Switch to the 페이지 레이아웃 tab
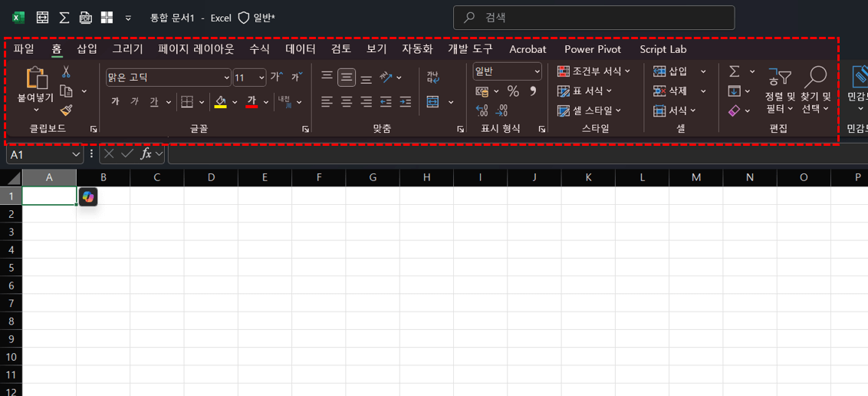The height and width of the screenshot is (396, 868). [196, 49]
